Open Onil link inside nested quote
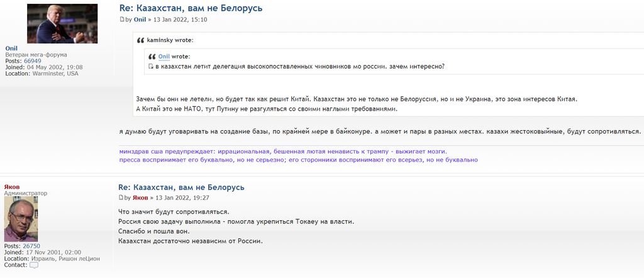Image resolution: width=644 pixels, height=278 pixels. 164,57
